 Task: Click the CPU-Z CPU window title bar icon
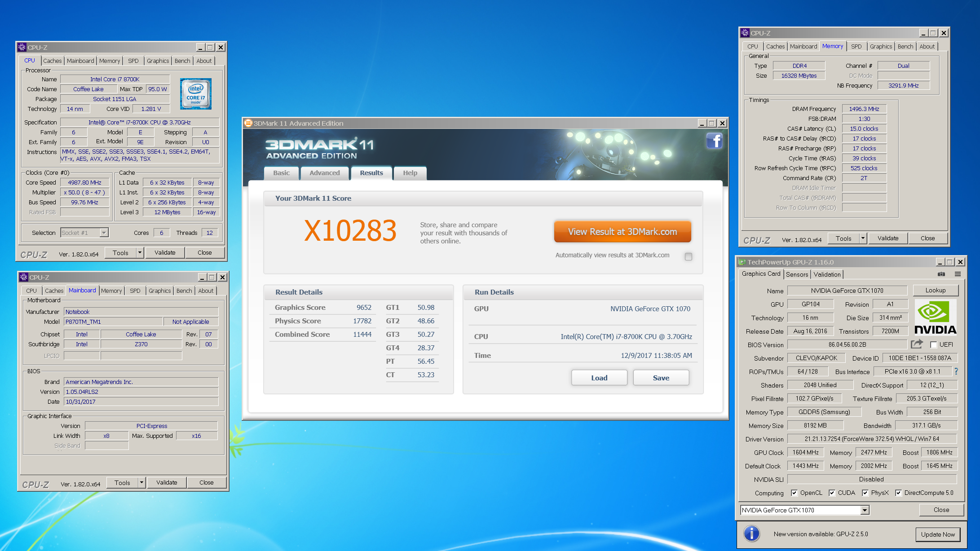click(x=22, y=47)
